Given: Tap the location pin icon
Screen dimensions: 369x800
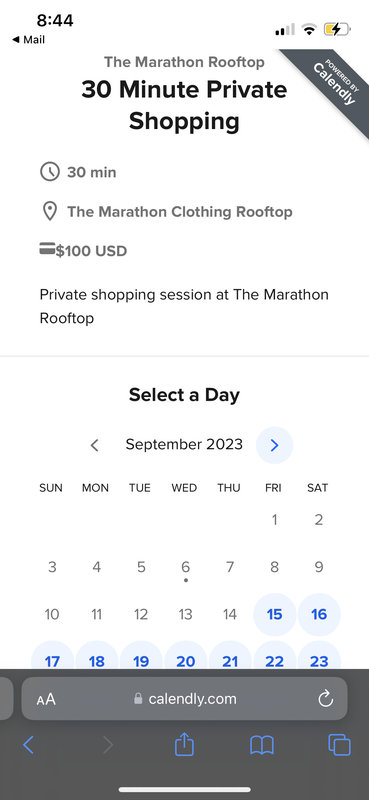Looking at the screenshot, I should (x=50, y=212).
